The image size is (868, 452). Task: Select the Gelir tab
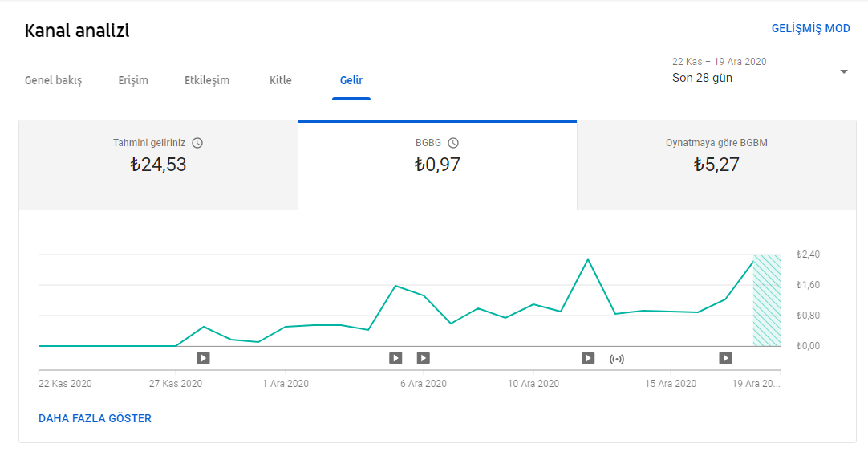click(351, 80)
